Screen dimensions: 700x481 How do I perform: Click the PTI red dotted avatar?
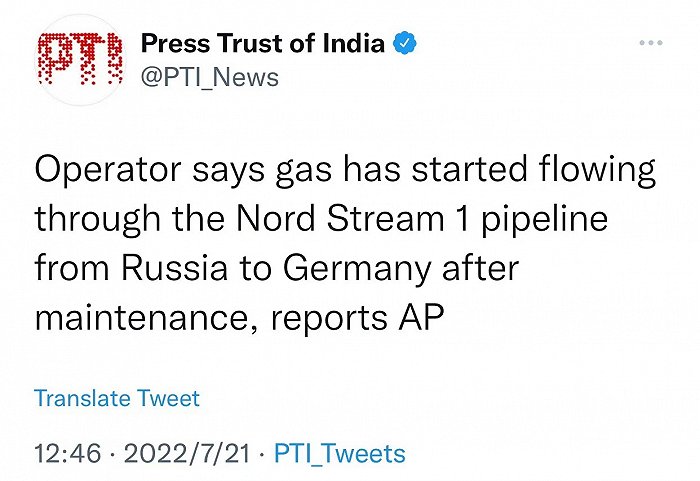point(80,60)
